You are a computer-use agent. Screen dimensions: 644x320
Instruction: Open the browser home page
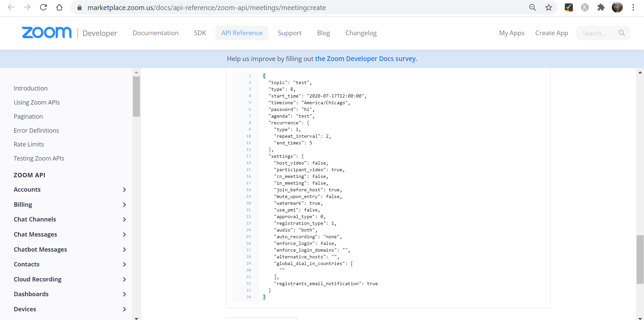pyautogui.click(x=59, y=7)
